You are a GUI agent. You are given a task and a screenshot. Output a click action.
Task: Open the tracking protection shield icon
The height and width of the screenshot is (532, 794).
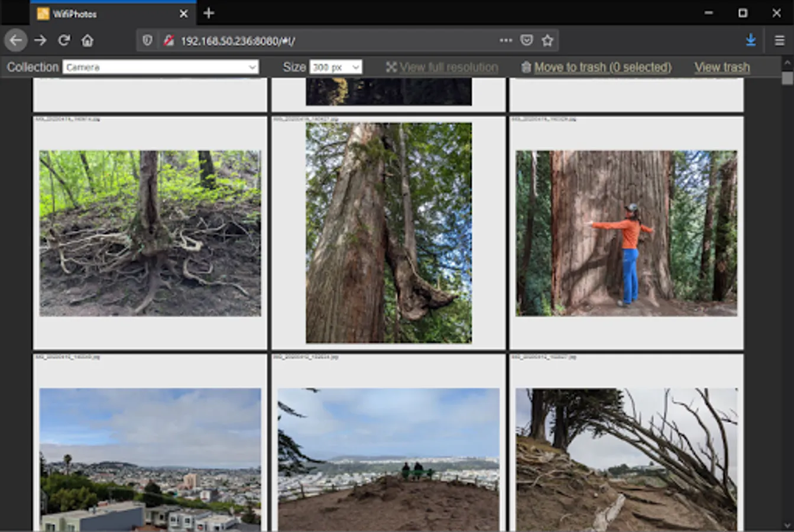coord(147,40)
